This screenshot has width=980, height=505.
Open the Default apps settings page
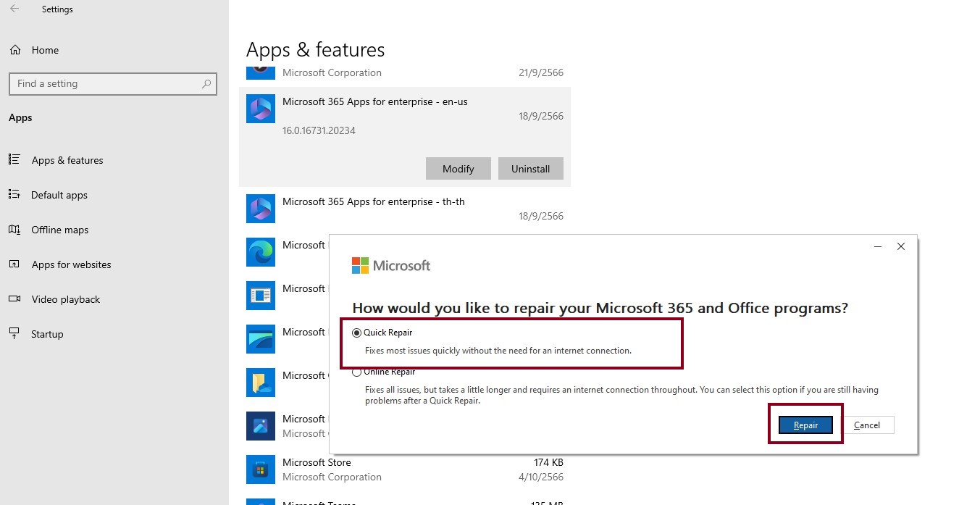pos(59,195)
